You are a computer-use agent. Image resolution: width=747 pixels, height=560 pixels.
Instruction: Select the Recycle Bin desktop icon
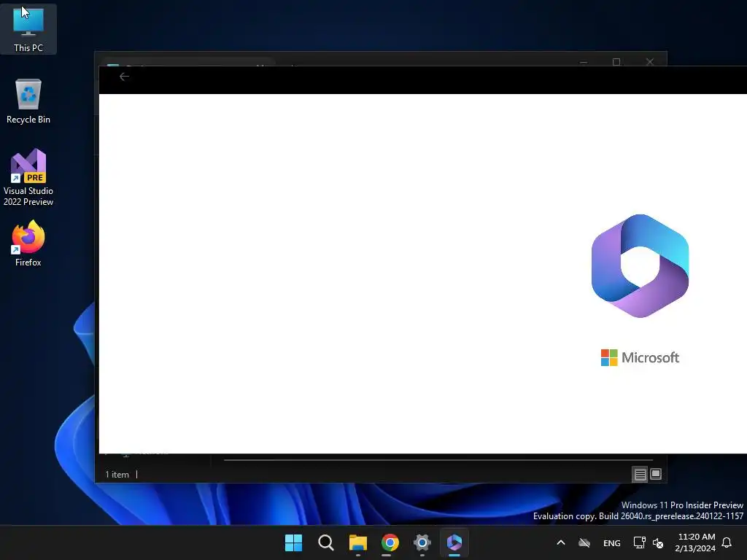click(28, 101)
